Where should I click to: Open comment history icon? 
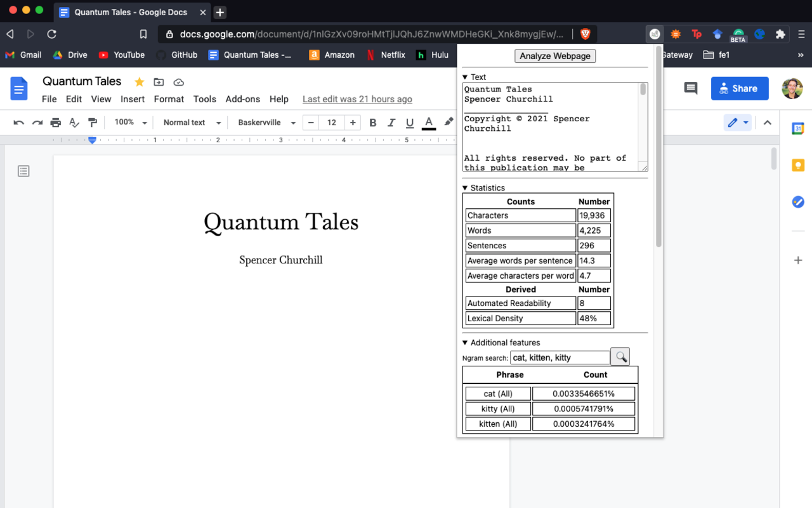[x=691, y=88]
